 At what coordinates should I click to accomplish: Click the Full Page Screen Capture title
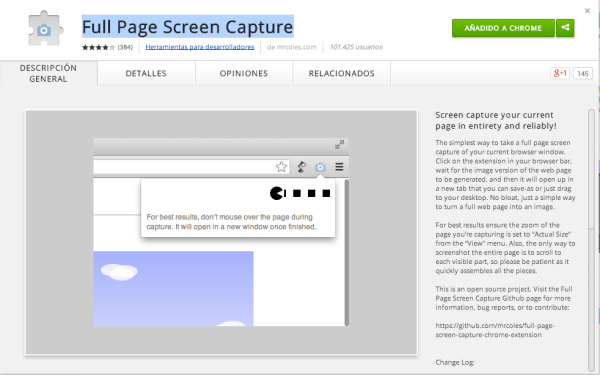[188, 27]
